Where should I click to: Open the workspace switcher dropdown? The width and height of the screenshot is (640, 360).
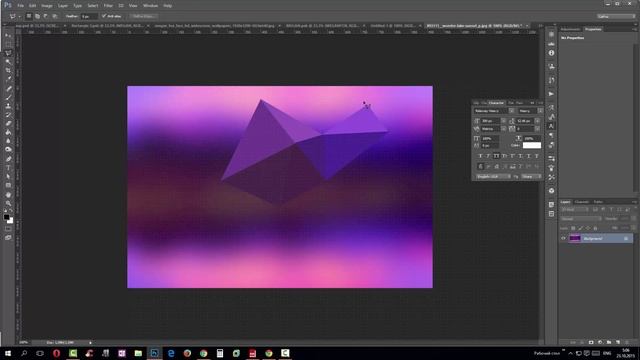[x=616, y=16]
